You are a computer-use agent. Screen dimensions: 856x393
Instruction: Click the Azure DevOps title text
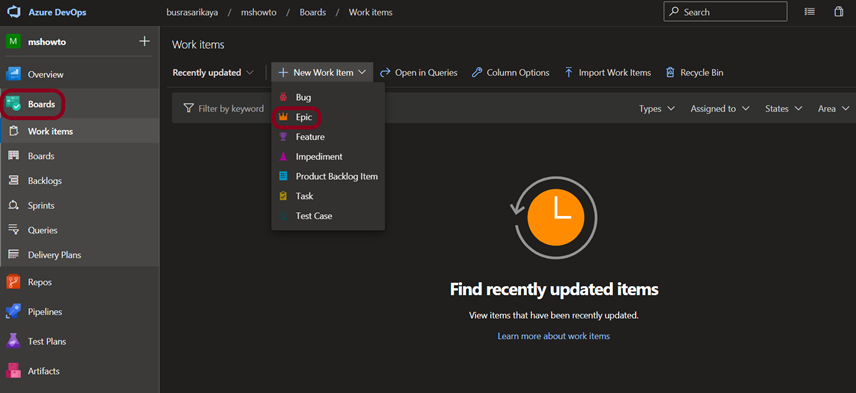(x=57, y=12)
